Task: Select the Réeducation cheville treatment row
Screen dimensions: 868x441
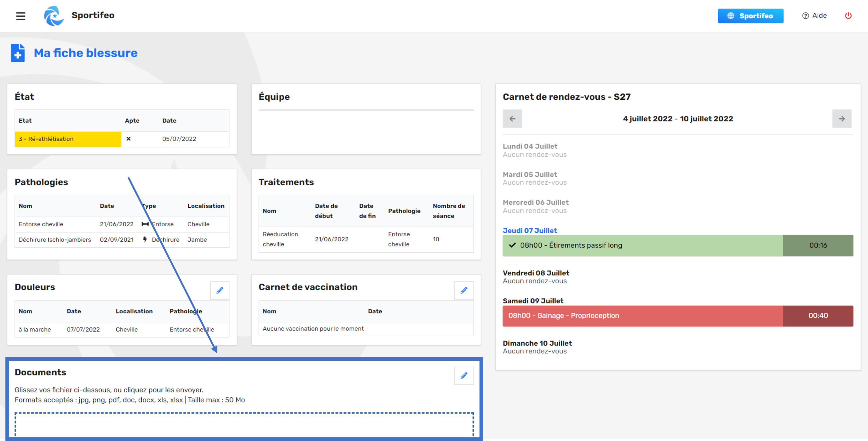Action: coord(366,239)
